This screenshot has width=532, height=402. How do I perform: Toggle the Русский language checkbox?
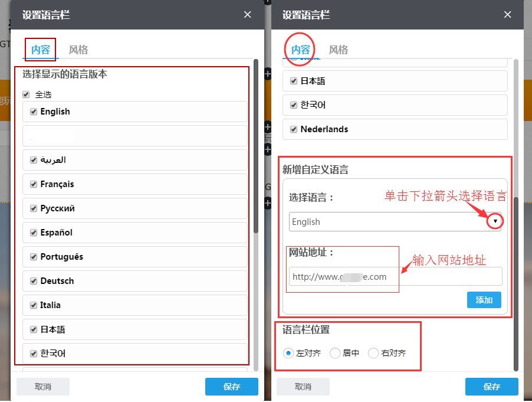(x=34, y=208)
